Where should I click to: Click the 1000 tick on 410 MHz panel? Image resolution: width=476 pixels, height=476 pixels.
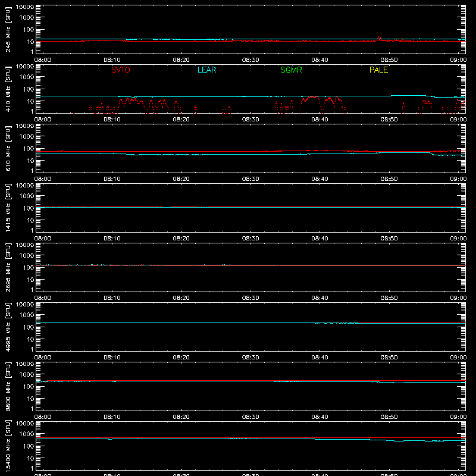[27, 77]
